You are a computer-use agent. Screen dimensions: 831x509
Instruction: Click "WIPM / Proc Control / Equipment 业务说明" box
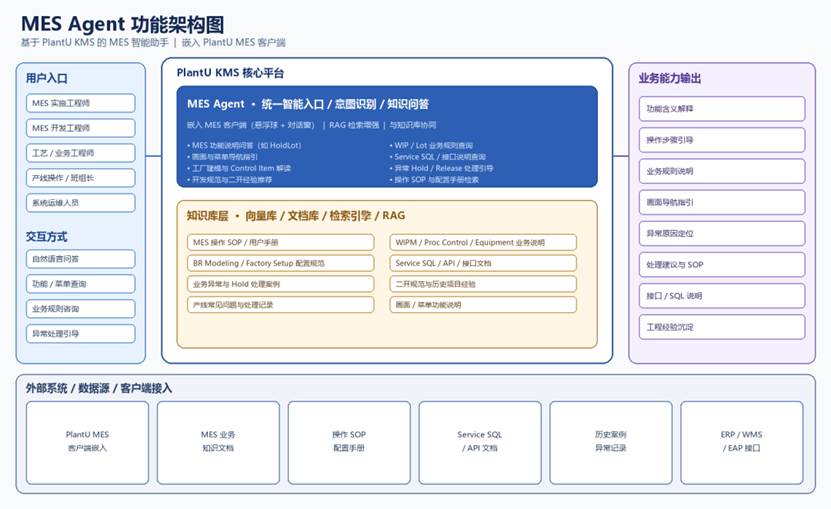point(483,242)
